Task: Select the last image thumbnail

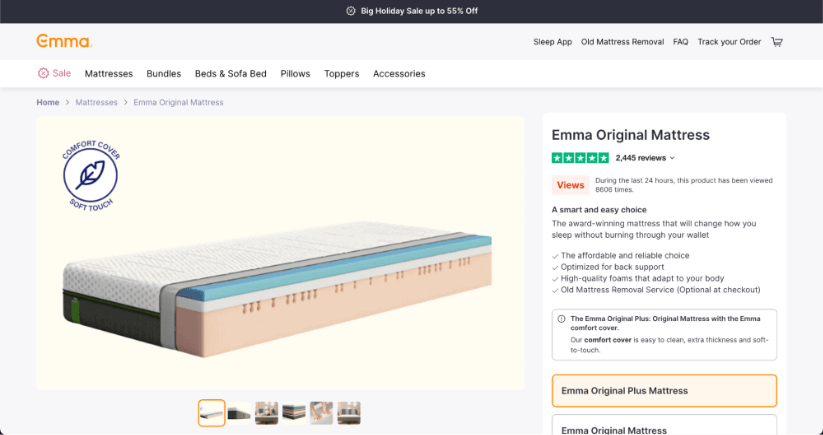Action: (x=349, y=412)
